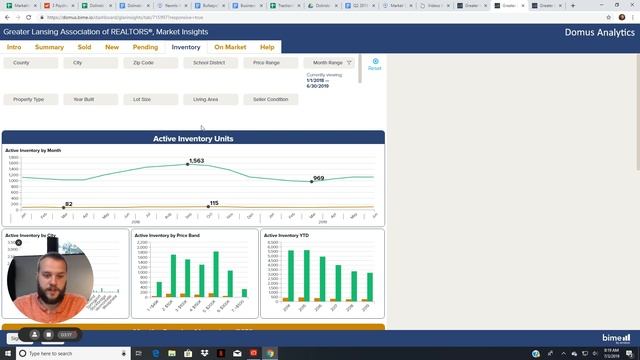Click the 969 data point on line chart
Viewport: 640px width, 360px height.
click(311, 182)
